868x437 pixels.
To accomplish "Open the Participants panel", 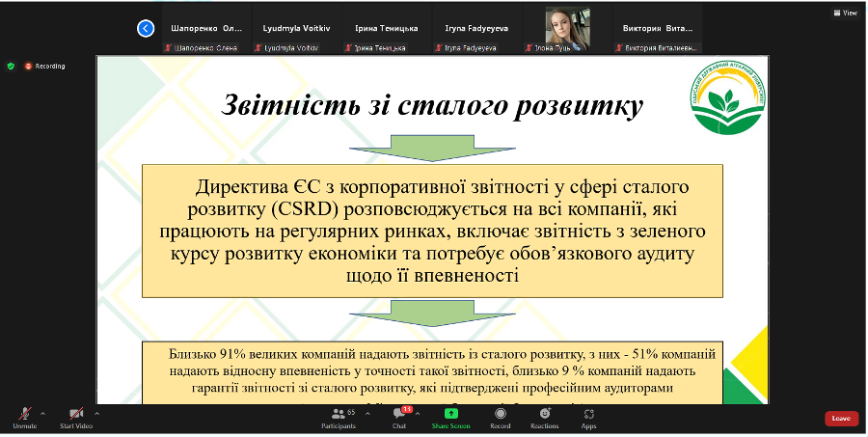I will click(x=339, y=416).
